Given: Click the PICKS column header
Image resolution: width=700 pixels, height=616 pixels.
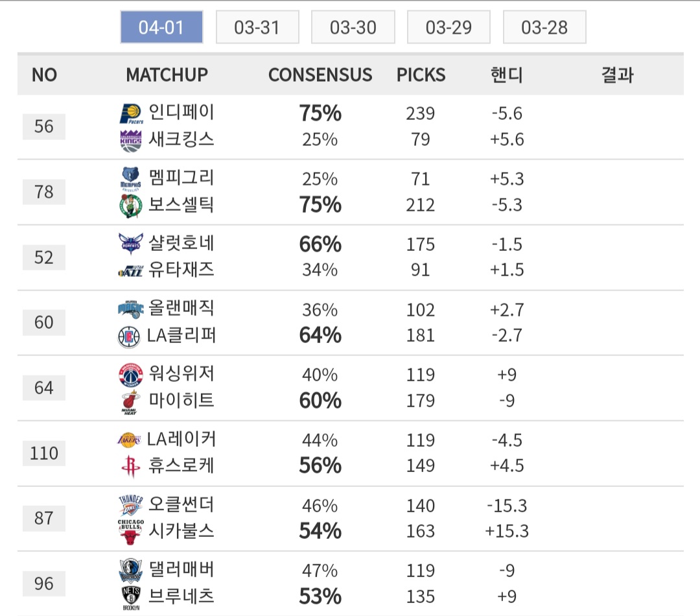Looking at the screenshot, I should click(421, 75).
